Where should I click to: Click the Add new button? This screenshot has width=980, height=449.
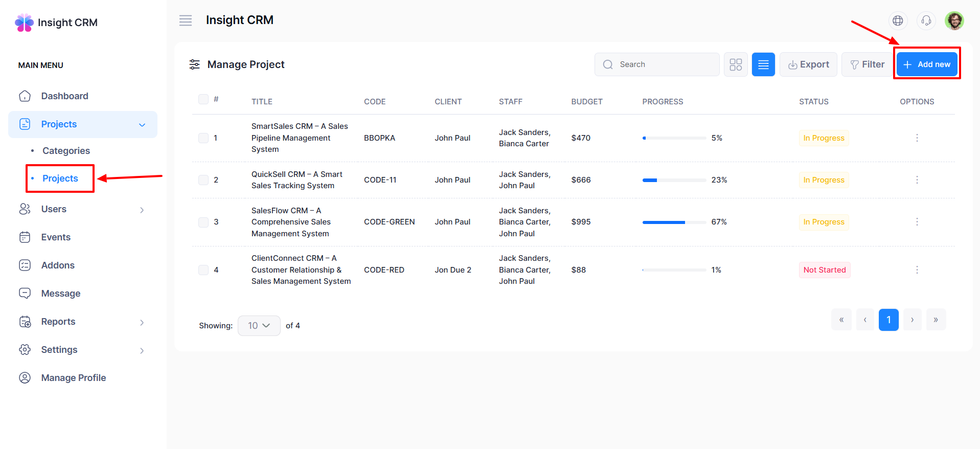pos(926,64)
